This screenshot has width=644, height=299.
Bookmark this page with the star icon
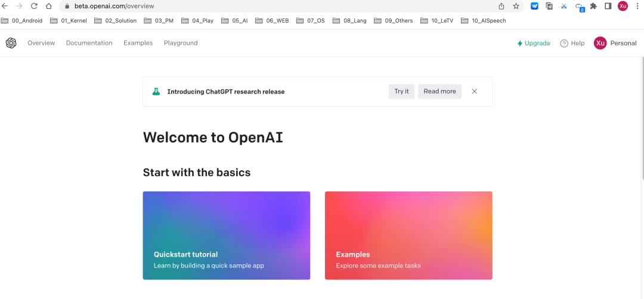tap(516, 6)
